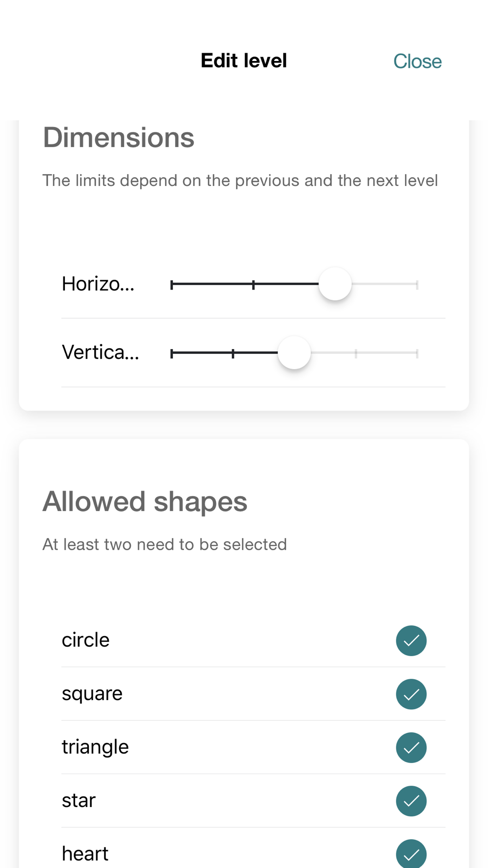Click the Horizontal slider thumb

coord(335,284)
